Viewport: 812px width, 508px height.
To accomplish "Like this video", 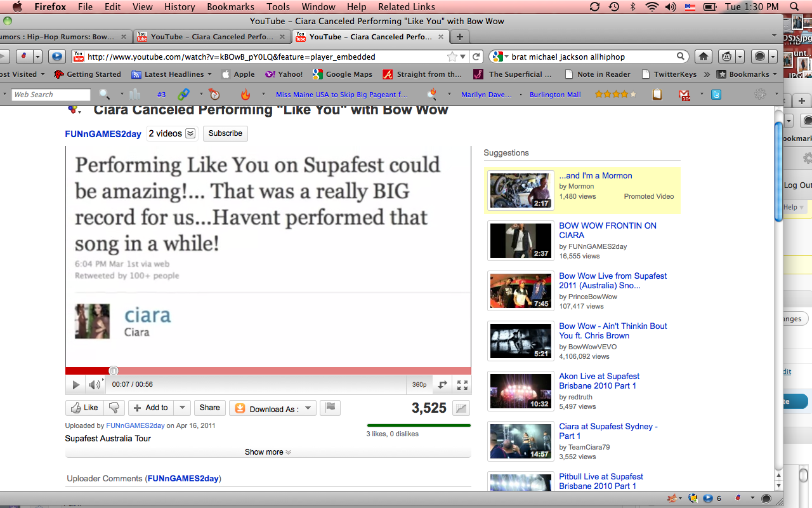I will pos(84,408).
